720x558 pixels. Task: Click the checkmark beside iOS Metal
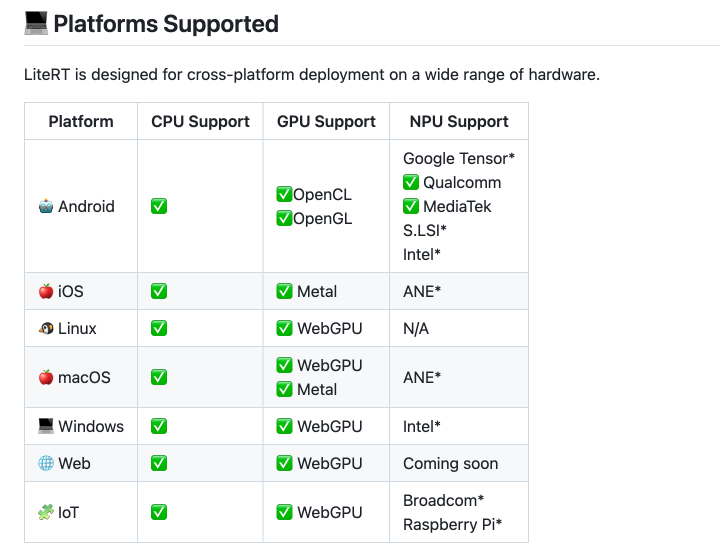point(284,292)
